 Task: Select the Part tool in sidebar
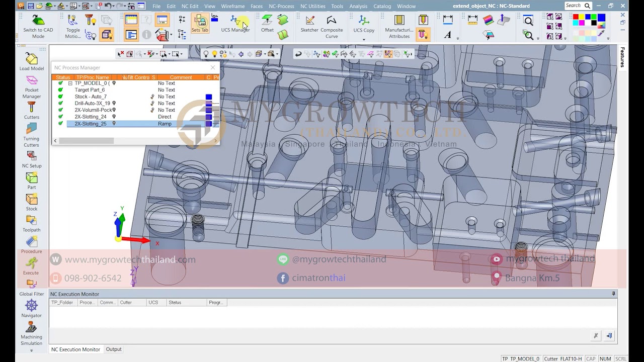[32, 182]
